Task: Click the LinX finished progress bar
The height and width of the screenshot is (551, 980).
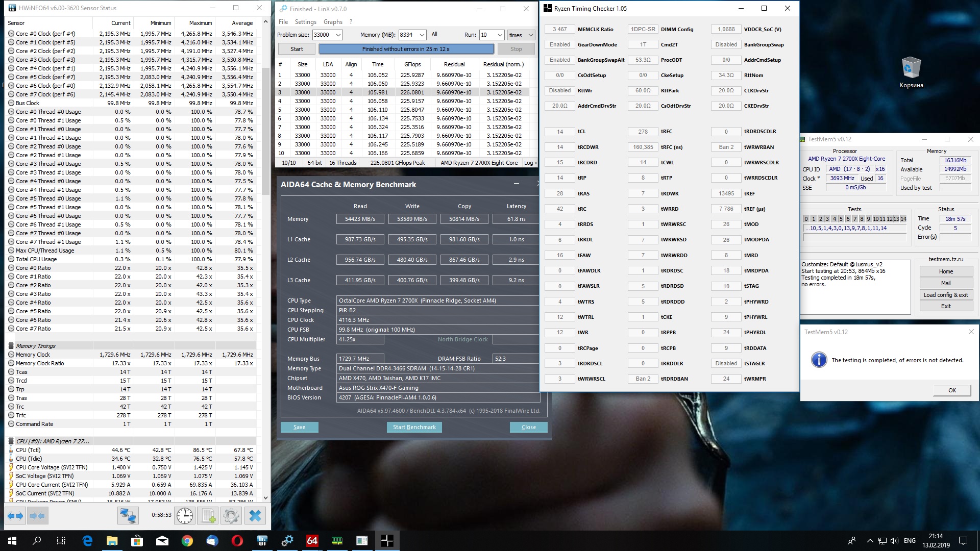Action: 406,49
